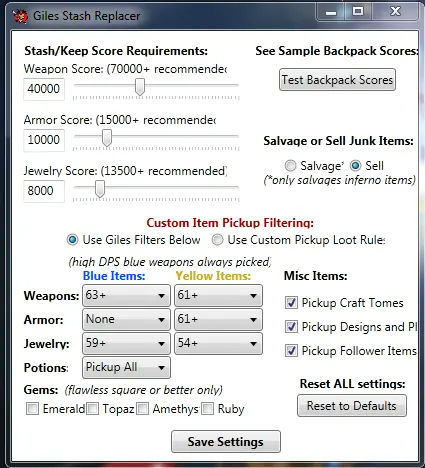This screenshot has width=425, height=468.
Task: Open the yellow Jewelry 54+ dropdown
Action: 218,343
